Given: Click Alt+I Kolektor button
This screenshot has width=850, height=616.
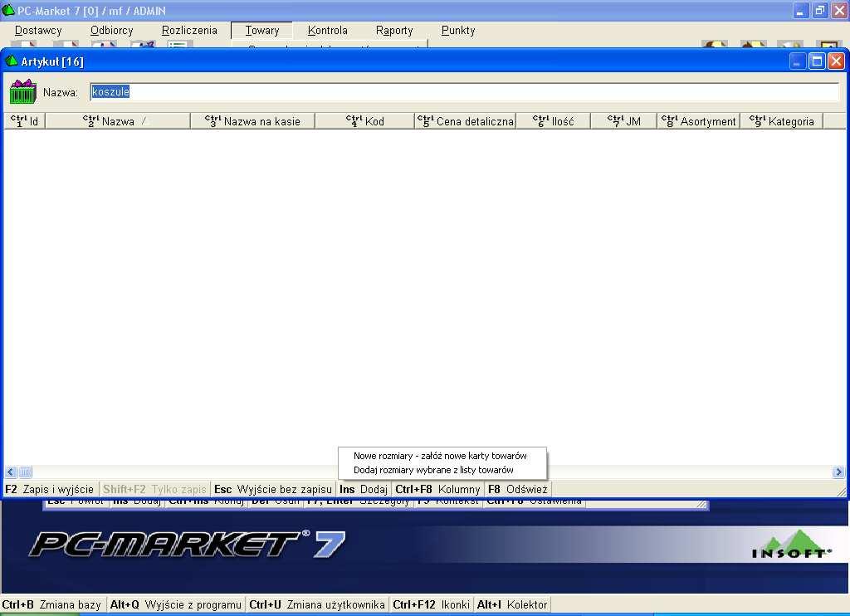Looking at the screenshot, I should 512,604.
